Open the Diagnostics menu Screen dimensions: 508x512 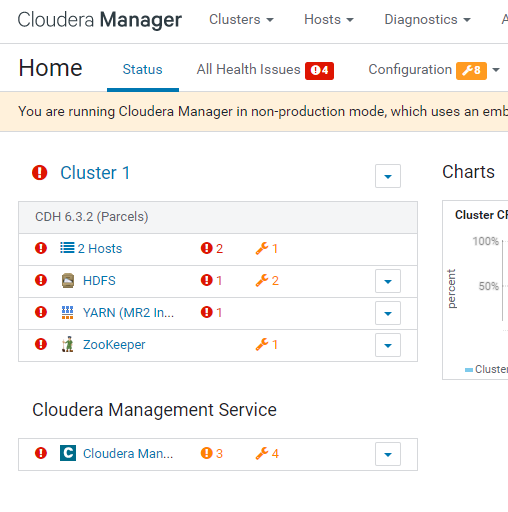(427, 20)
